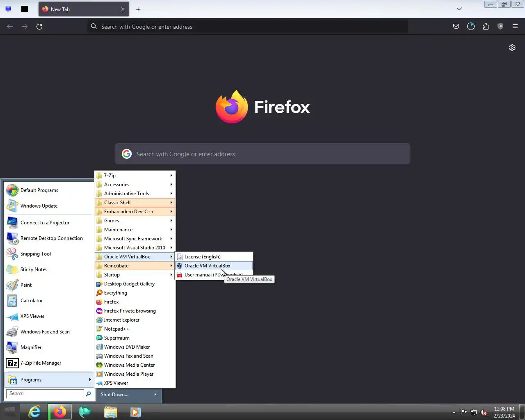This screenshot has width=525, height=420.
Task: Launch Windows Media Center
Action: [x=135, y=365]
